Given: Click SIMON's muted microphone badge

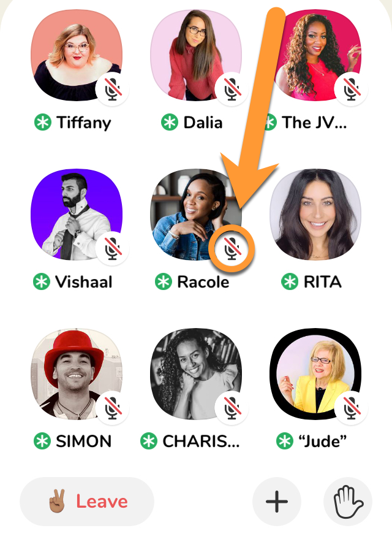Looking at the screenshot, I should click(112, 408).
